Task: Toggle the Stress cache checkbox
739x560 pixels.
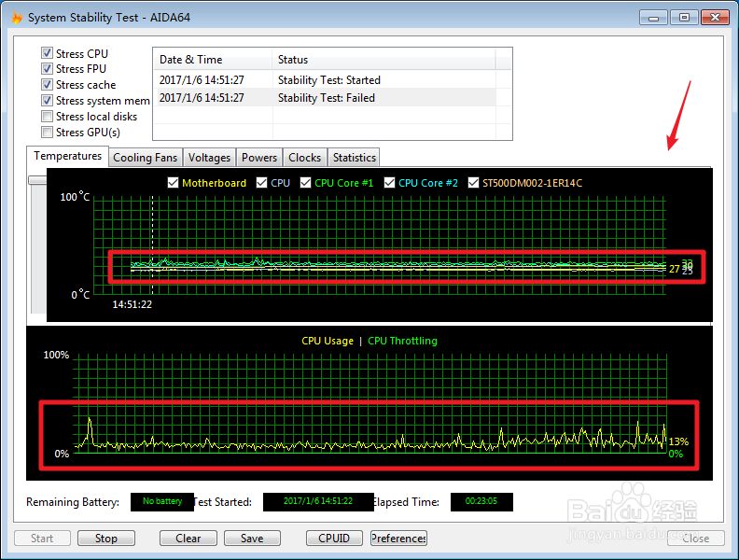Action: click(48, 85)
